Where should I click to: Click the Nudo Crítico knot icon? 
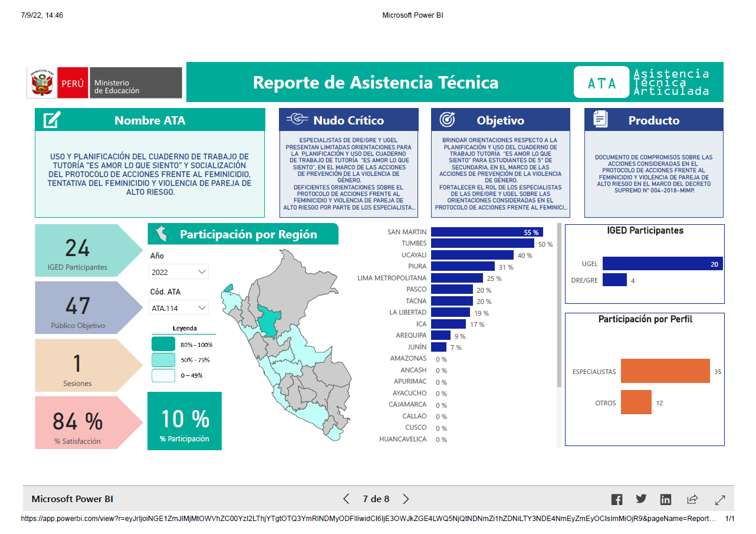[x=297, y=120]
